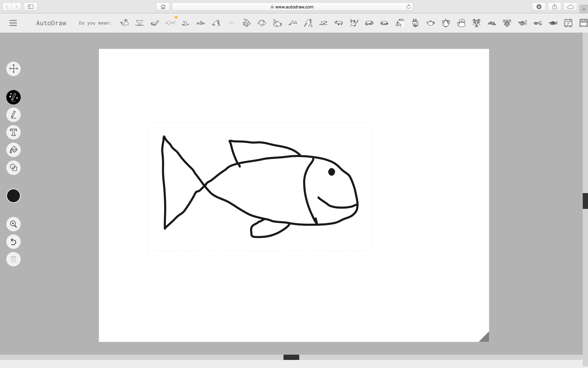
Task: Select the Fill bucket tool
Action: coord(13,150)
